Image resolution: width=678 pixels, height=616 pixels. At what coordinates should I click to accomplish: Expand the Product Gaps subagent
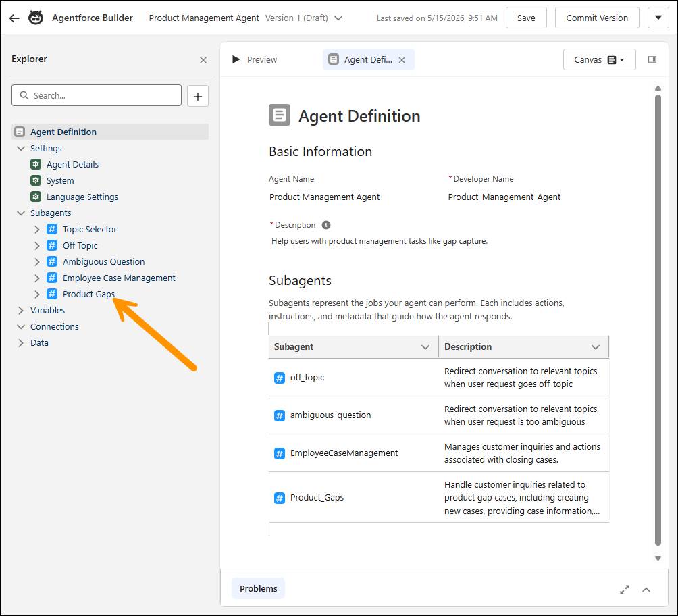point(36,294)
